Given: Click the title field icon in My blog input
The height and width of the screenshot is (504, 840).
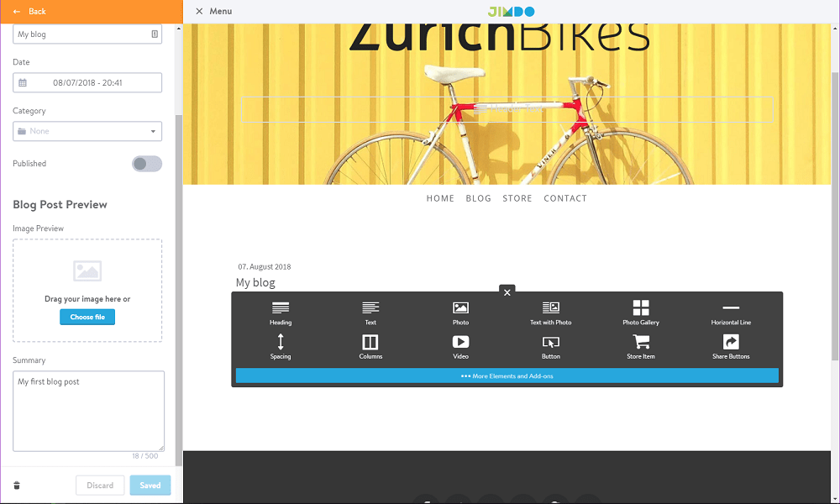Looking at the screenshot, I should pos(155,34).
